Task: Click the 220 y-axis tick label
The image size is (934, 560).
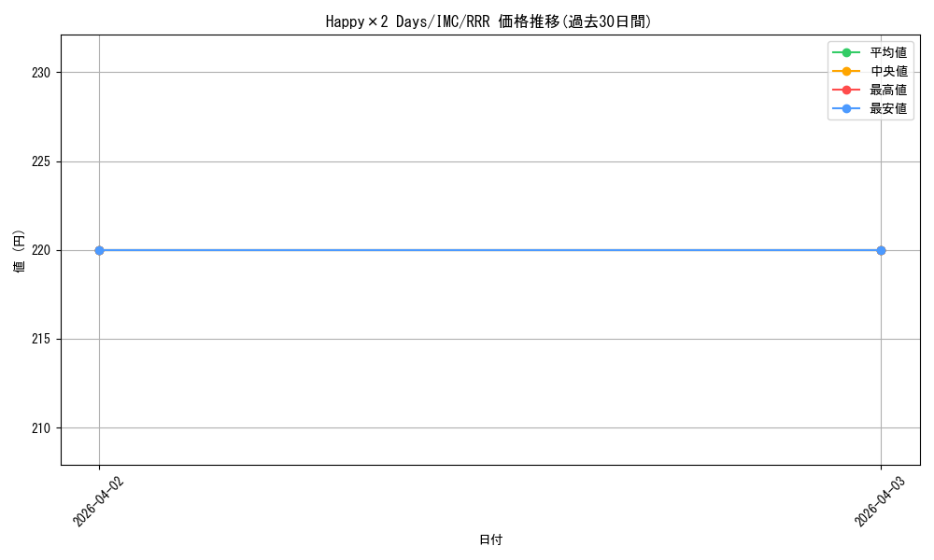Action: 41,250
